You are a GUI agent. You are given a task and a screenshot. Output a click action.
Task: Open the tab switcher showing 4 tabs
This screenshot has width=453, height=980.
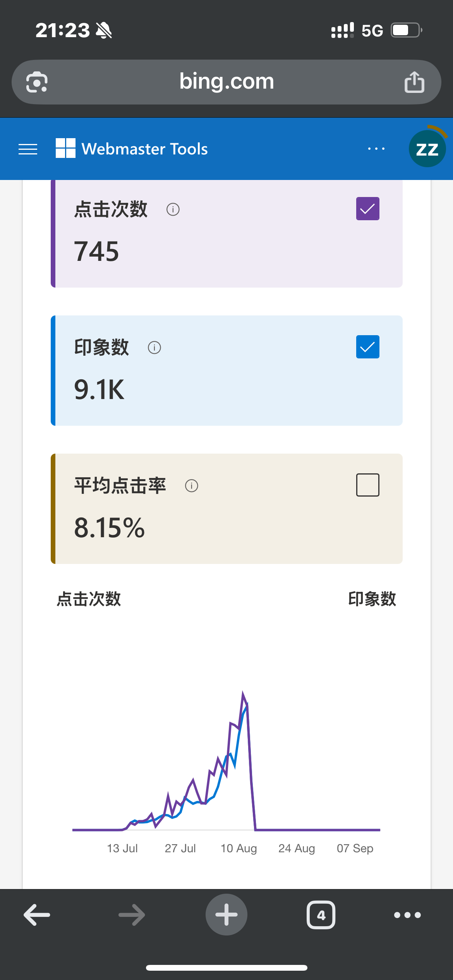321,915
